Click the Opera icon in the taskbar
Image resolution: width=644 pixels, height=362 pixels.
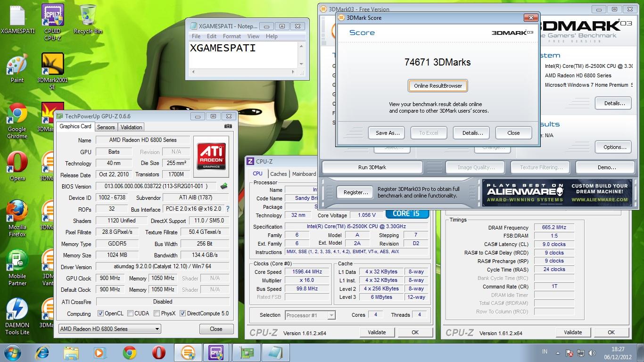(x=158, y=353)
